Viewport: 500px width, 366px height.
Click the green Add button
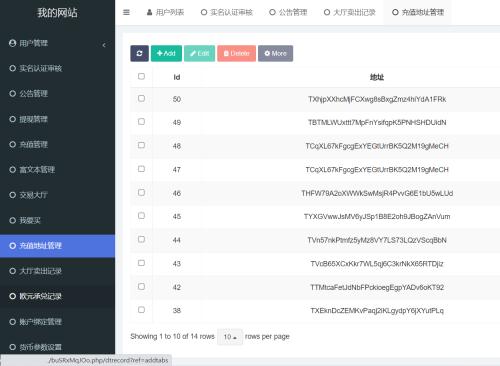(x=166, y=53)
